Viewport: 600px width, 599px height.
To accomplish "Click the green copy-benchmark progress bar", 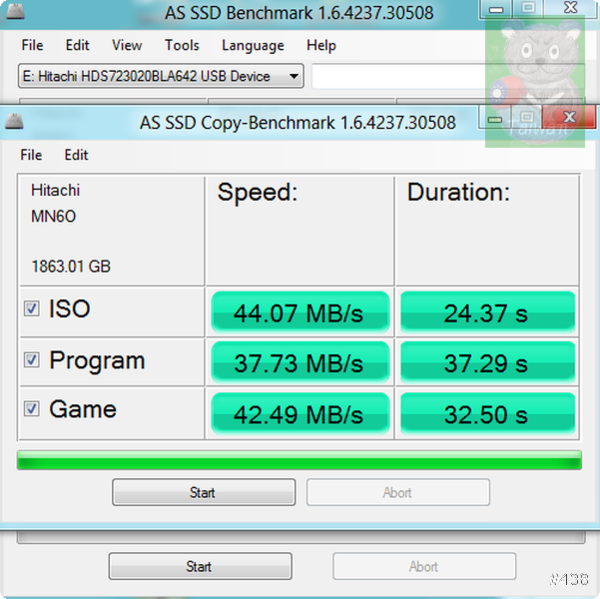I will click(299, 460).
